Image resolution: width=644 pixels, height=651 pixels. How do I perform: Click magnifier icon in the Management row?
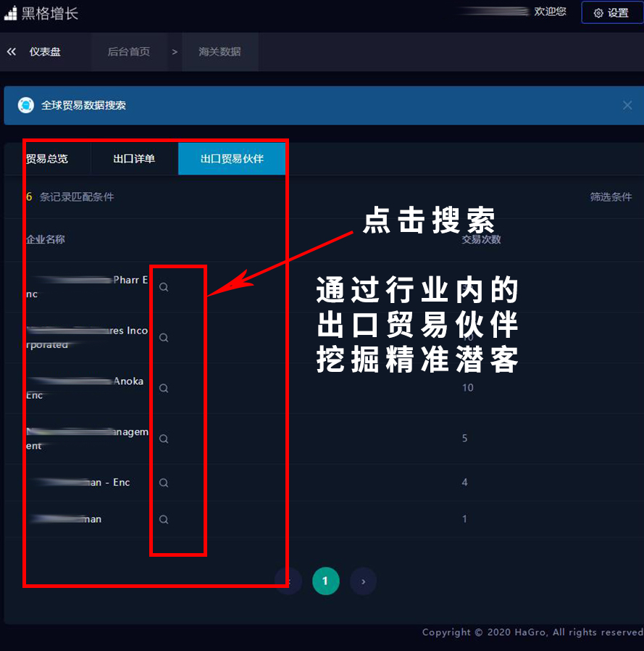tap(164, 439)
